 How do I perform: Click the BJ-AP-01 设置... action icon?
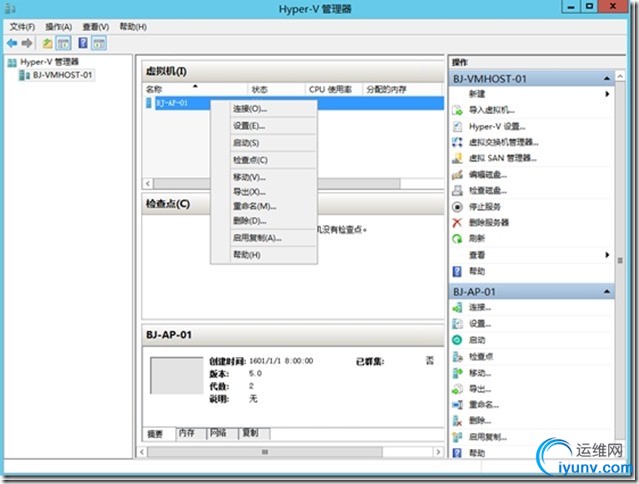(457, 324)
